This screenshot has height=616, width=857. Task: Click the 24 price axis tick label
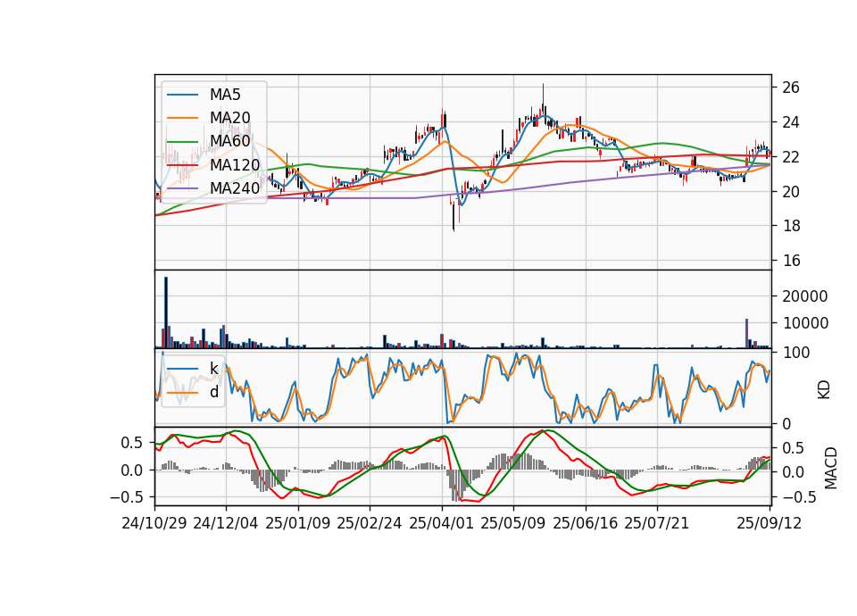click(791, 122)
